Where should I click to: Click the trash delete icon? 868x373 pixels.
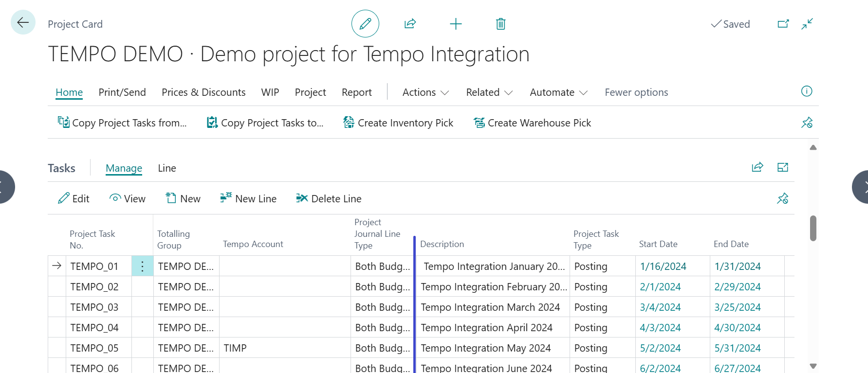point(500,24)
